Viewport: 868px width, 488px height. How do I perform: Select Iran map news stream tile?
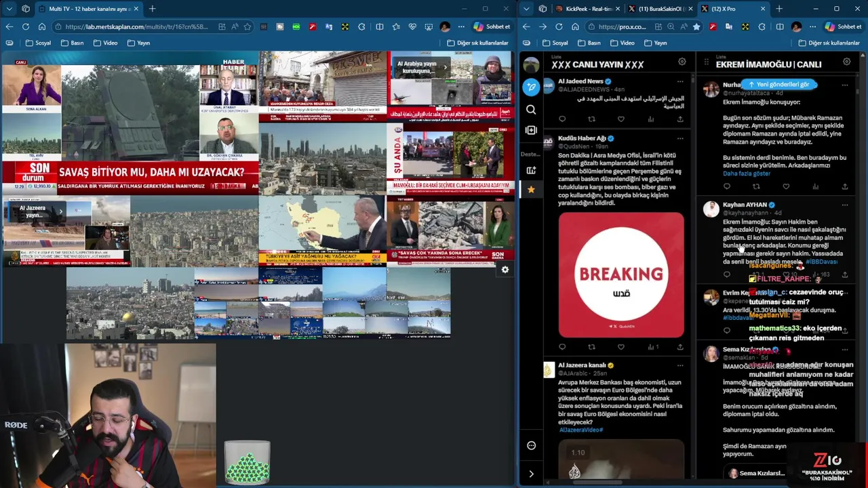click(x=322, y=230)
